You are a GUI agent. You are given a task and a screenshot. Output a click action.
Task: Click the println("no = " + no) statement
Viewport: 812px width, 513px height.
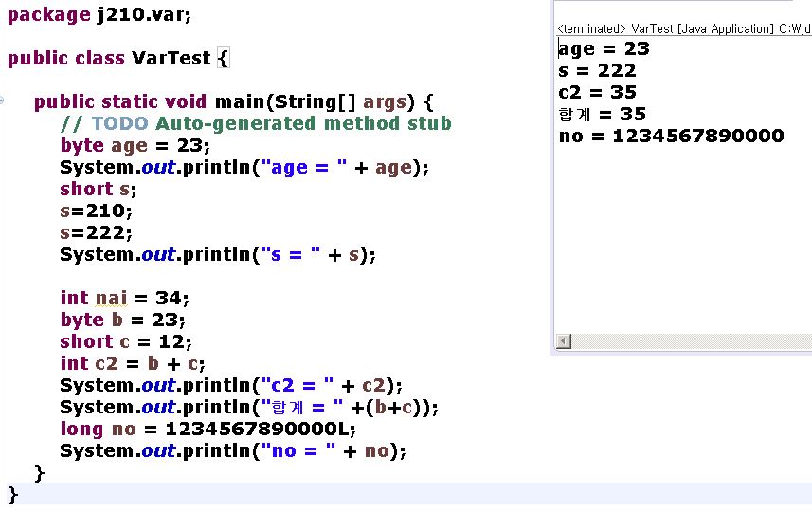[x=233, y=450]
